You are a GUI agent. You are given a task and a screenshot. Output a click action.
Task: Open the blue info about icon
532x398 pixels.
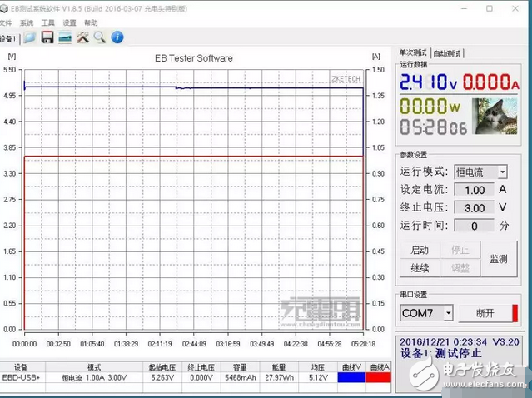pos(117,37)
